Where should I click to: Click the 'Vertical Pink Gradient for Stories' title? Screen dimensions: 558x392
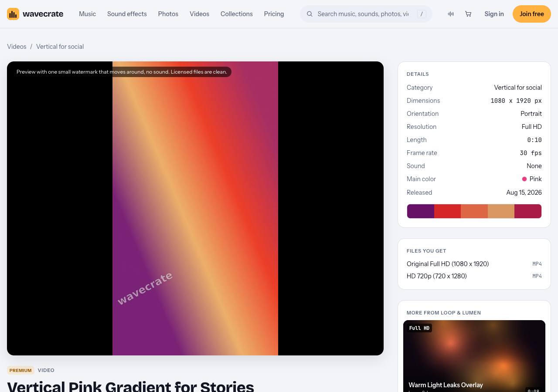coord(130,386)
